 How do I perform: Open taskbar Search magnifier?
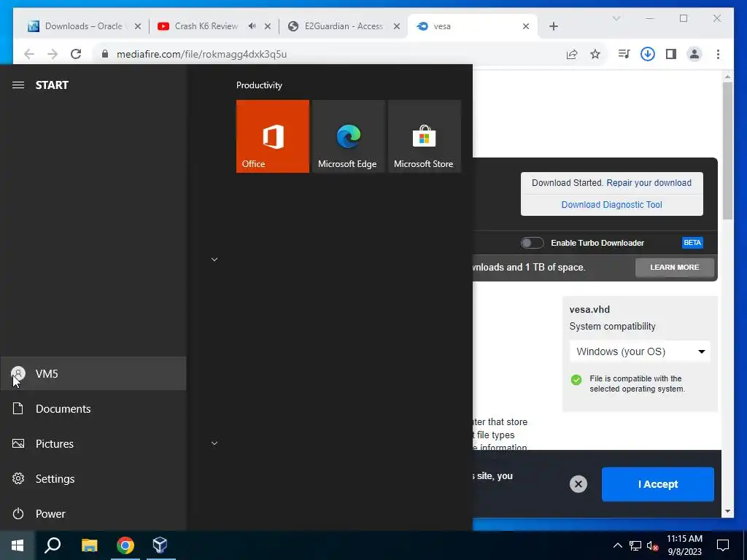click(53, 545)
